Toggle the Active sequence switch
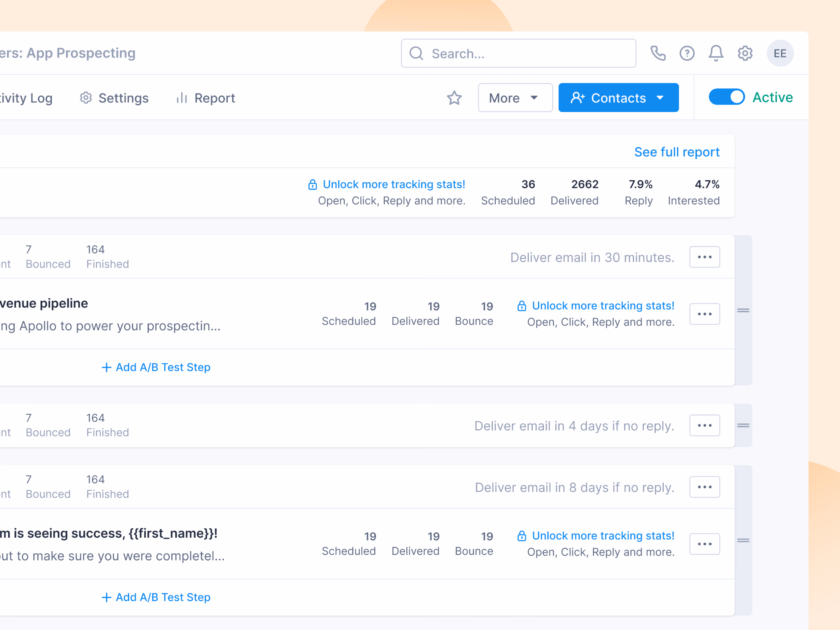Screen dimensions: 840x630 click(726, 97)
